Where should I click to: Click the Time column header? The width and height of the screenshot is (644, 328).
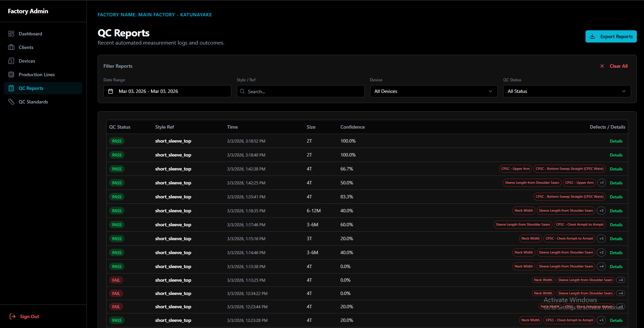232,127
